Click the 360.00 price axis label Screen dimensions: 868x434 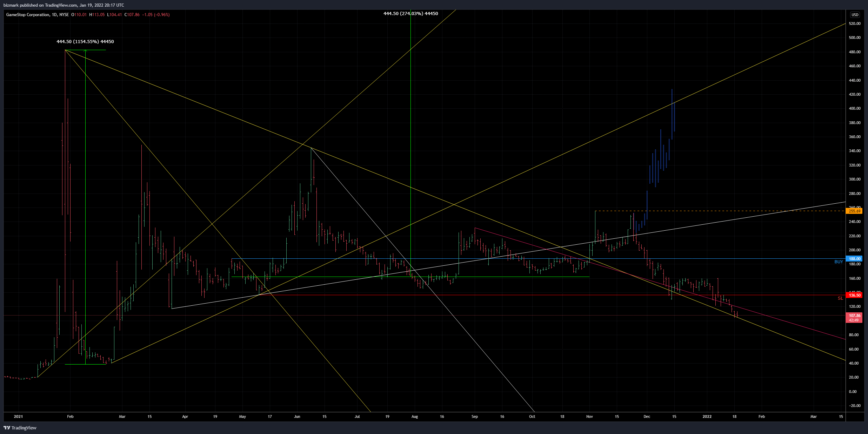point(855,137)
